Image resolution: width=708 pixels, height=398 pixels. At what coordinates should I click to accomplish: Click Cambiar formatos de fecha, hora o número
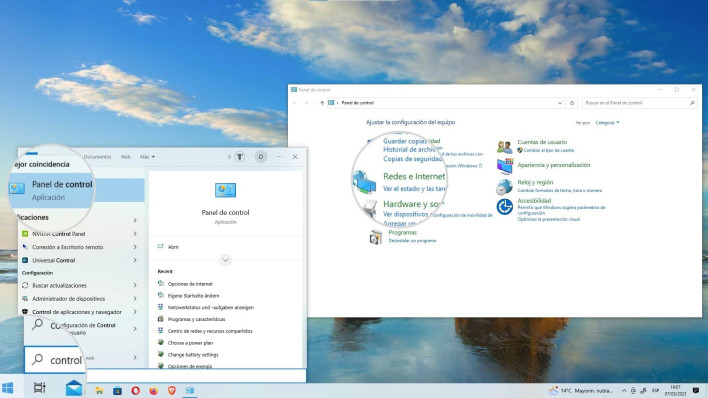559,191
